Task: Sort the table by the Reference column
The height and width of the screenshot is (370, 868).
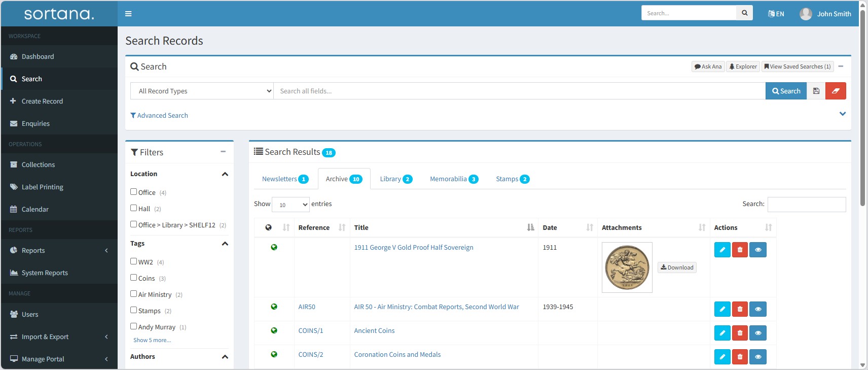Action: (x=322, y=227)
